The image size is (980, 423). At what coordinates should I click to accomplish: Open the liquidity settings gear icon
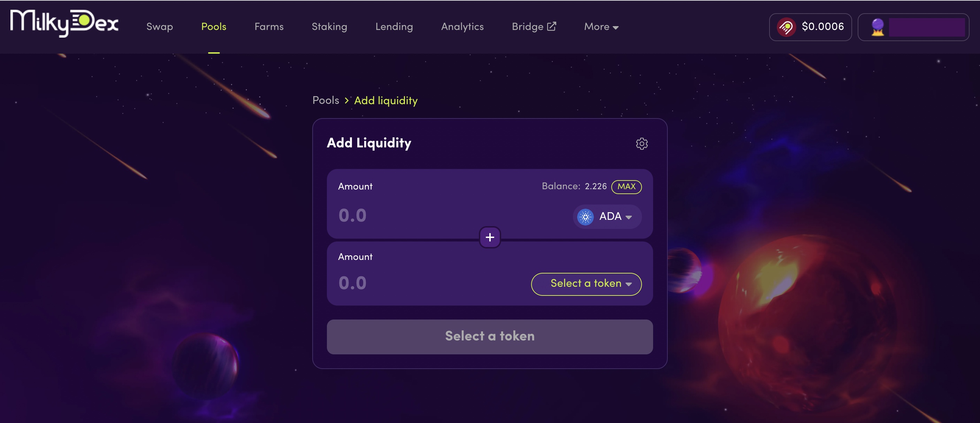[x=641, y=144]
